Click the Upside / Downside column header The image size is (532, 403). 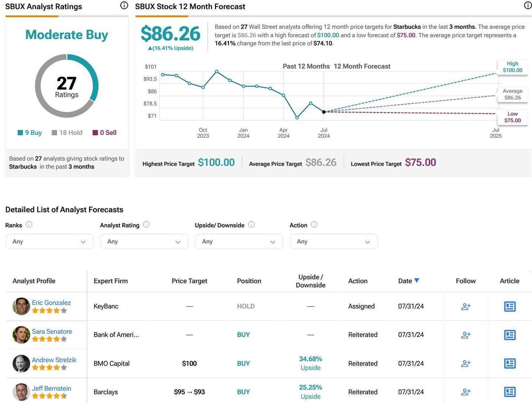[x=311, y=281]
